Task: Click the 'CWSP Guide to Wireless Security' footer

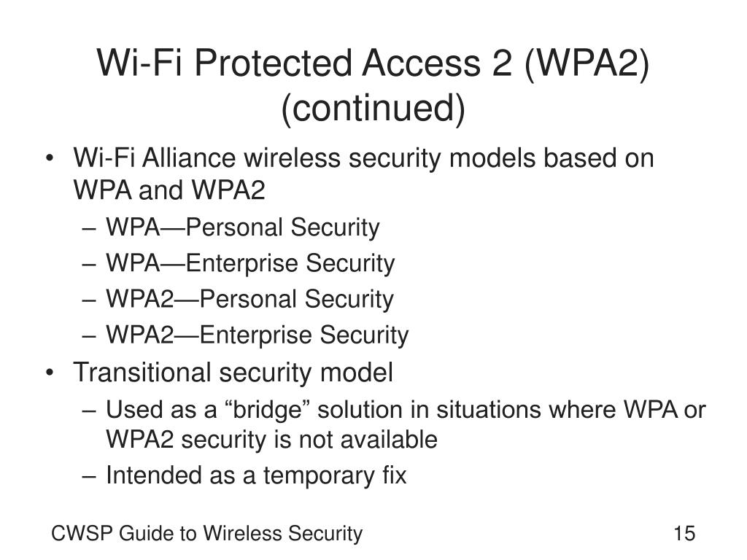Action: 206,533
